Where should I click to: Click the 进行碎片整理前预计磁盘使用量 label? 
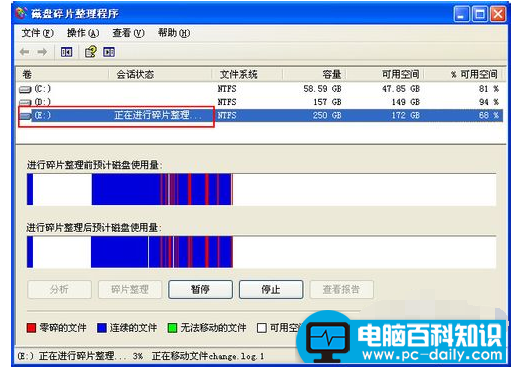94,165
